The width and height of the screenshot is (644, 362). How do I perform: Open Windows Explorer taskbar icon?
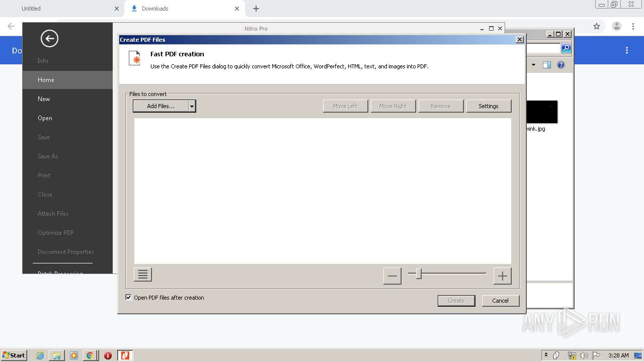[x=57, y=355]
